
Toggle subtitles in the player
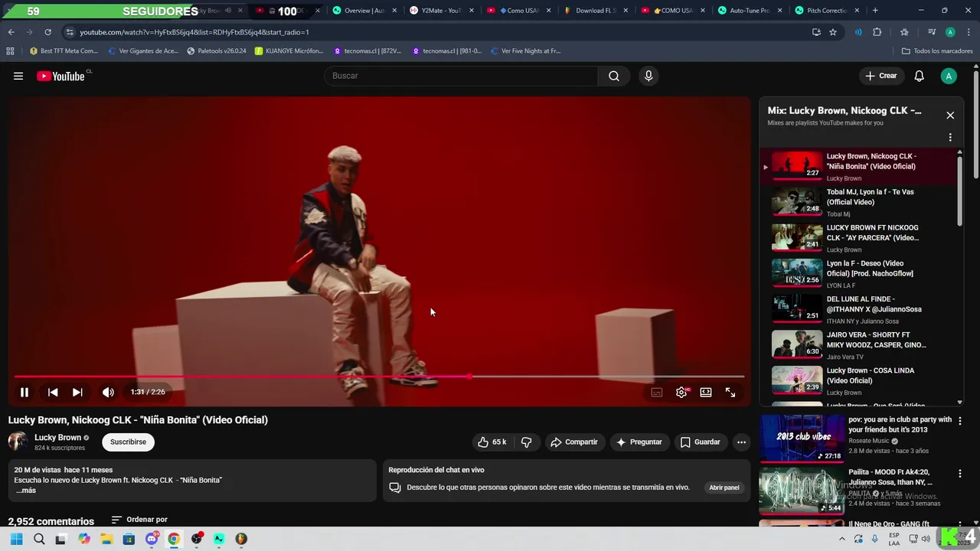click(657, 392)
